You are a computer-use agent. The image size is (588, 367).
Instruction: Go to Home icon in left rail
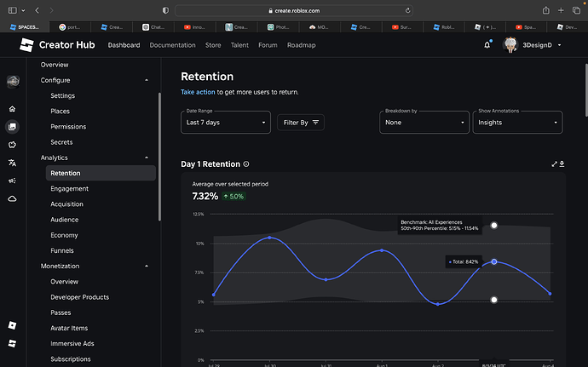13,109
